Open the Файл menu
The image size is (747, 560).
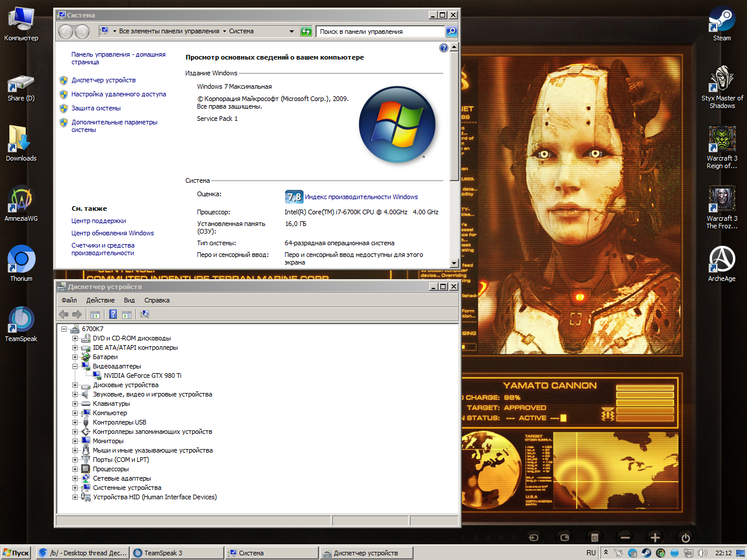[x=69, y=300]
